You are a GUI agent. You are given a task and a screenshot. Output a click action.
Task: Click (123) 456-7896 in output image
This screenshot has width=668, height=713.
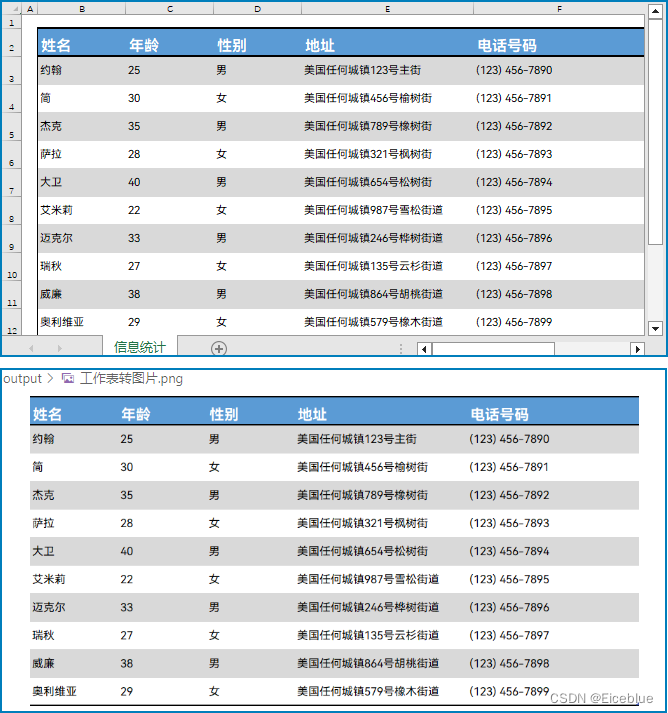pos(509,607)
